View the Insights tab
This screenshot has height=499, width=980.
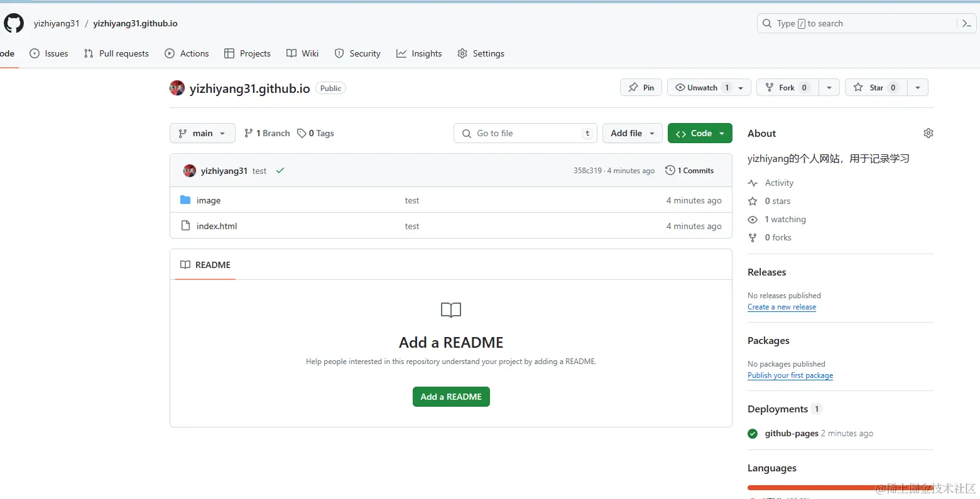[x=419, y=53]
